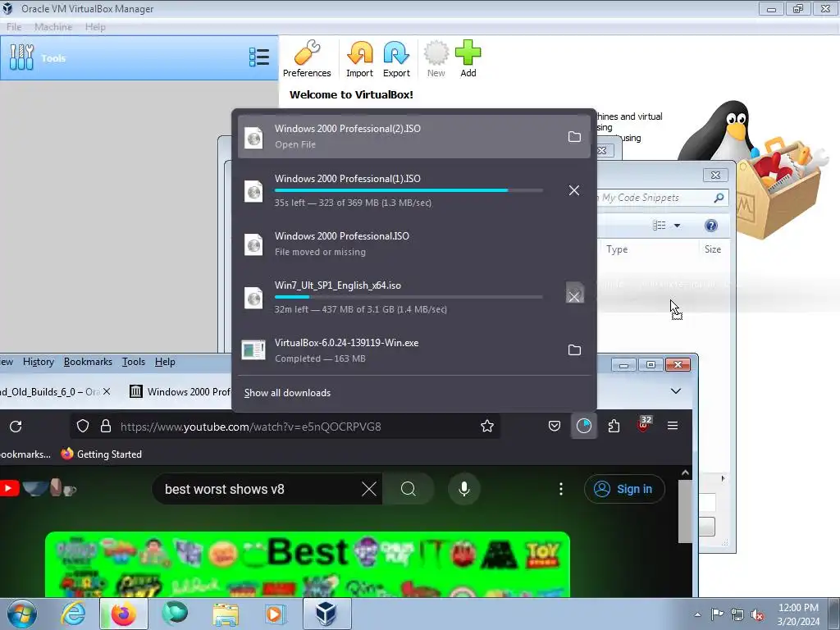Viewport: 840px width, 630px height.
Task: Toggle Firefox downloads panel button
Action: coord(584,426)
